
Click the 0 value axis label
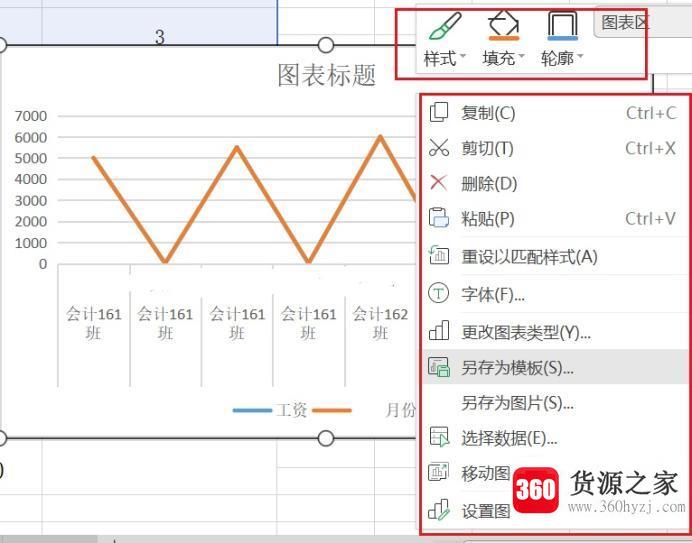point(43,264)
